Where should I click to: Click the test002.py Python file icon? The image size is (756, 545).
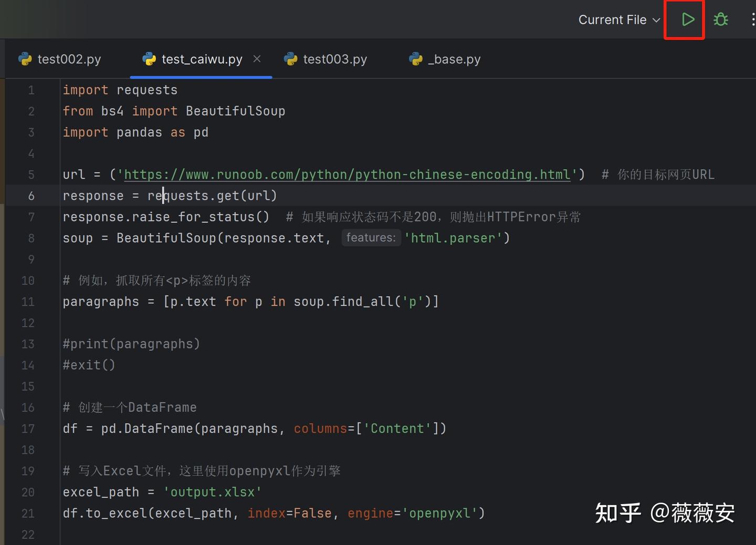[25, 59]
